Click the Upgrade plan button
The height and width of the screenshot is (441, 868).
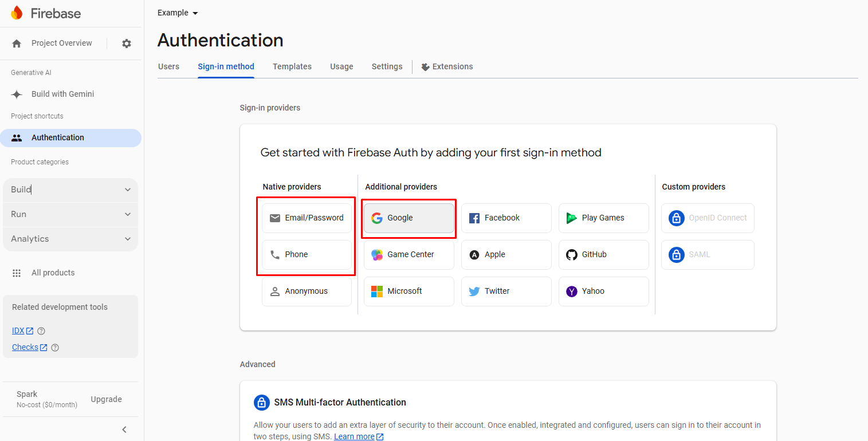pos(106,400)
